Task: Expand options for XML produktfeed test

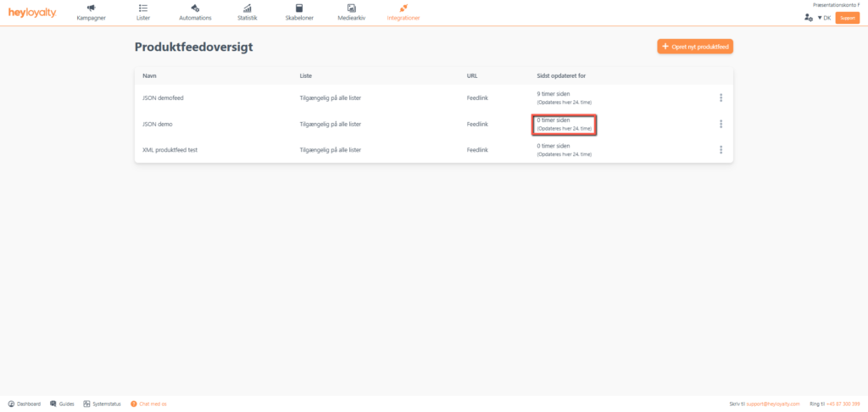Action: click(721, 150)
